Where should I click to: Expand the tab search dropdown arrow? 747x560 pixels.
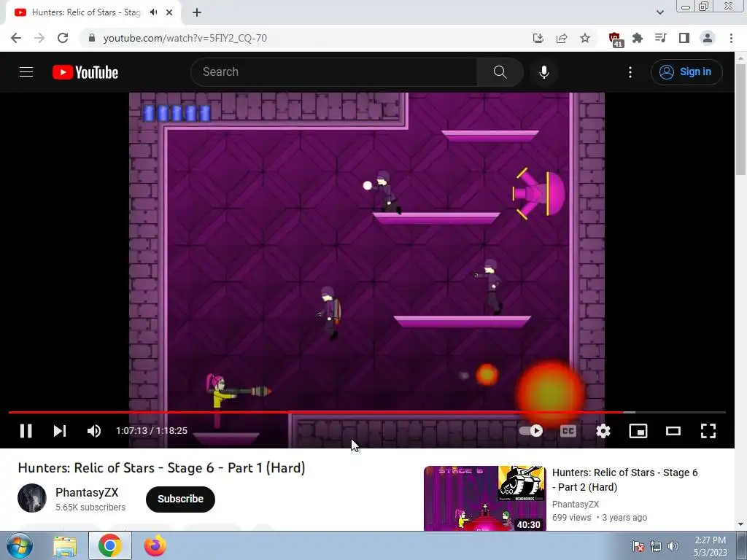point(659,12)
